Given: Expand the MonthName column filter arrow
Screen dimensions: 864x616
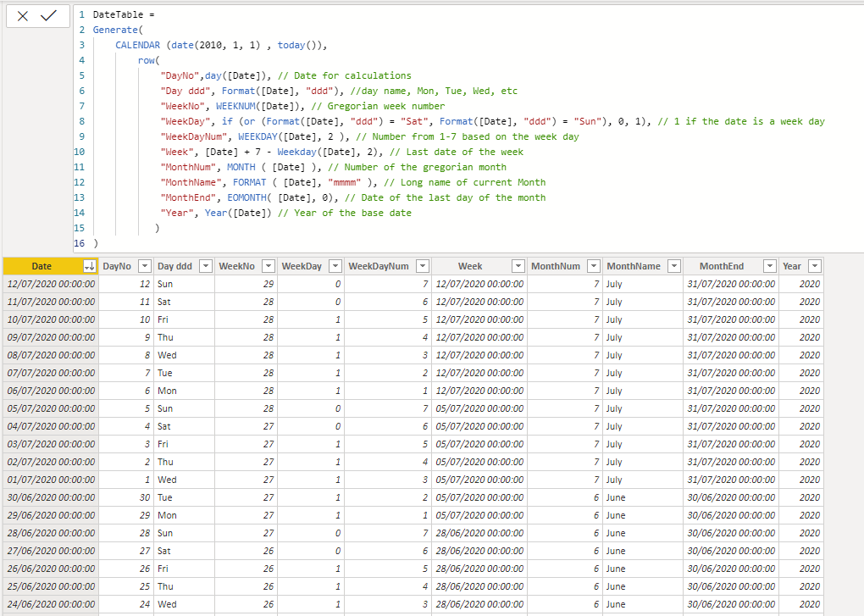Looking at the screenshot, I should coord(673,266).
